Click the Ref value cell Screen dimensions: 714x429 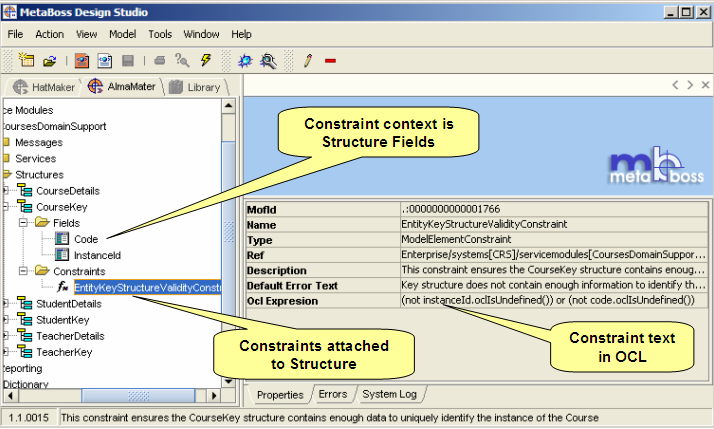554,254
